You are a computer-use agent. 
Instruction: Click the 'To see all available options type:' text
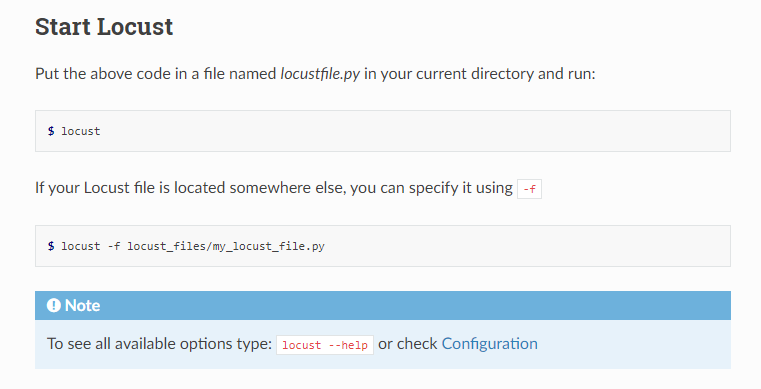pos(160,344)
